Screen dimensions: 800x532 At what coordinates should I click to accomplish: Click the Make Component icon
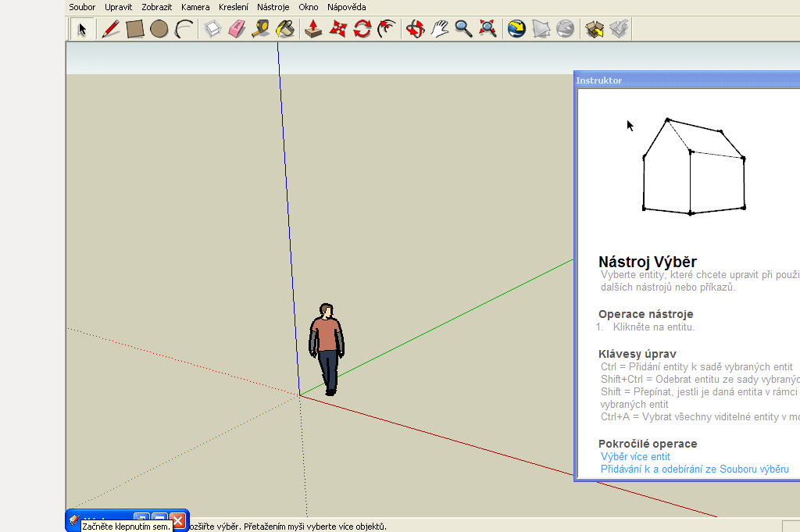pos(212,29)
